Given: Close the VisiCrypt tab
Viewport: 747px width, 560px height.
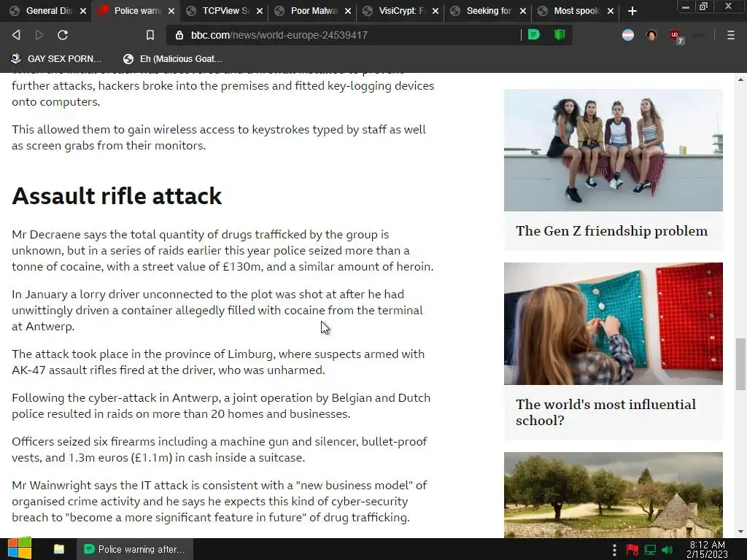Looking at the screenshot, I should 436,11.
